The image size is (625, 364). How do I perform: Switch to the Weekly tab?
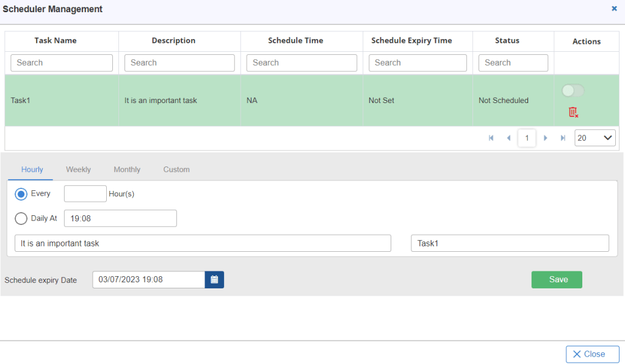tap(78, 170)
